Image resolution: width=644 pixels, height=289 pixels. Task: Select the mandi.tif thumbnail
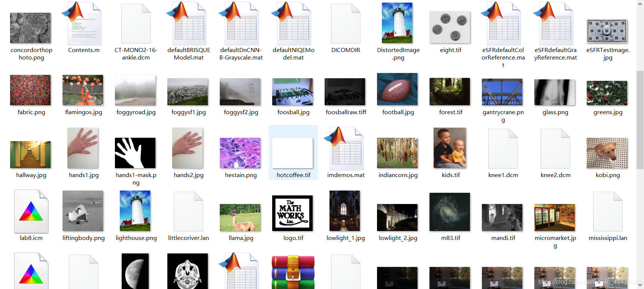[502, 217]
